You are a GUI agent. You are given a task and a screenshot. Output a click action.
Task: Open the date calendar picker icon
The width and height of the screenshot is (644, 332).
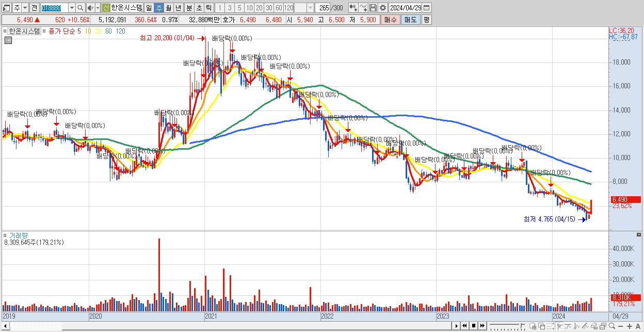(x=426, y=8)
